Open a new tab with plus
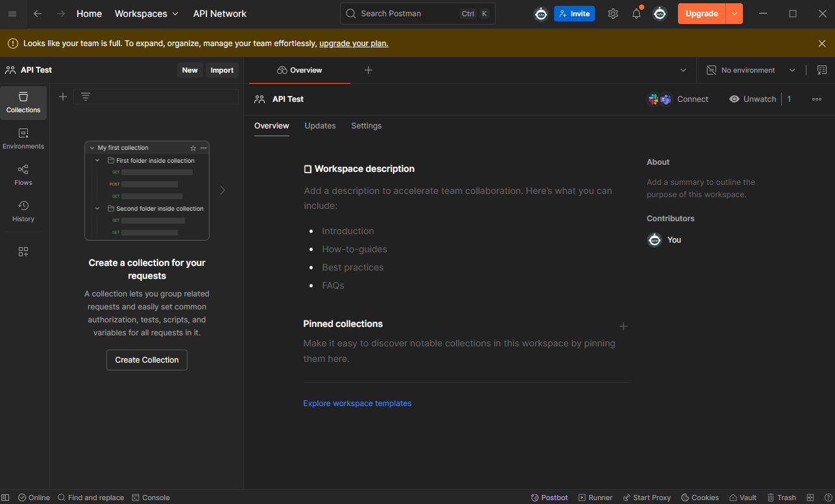 point(369,70)
